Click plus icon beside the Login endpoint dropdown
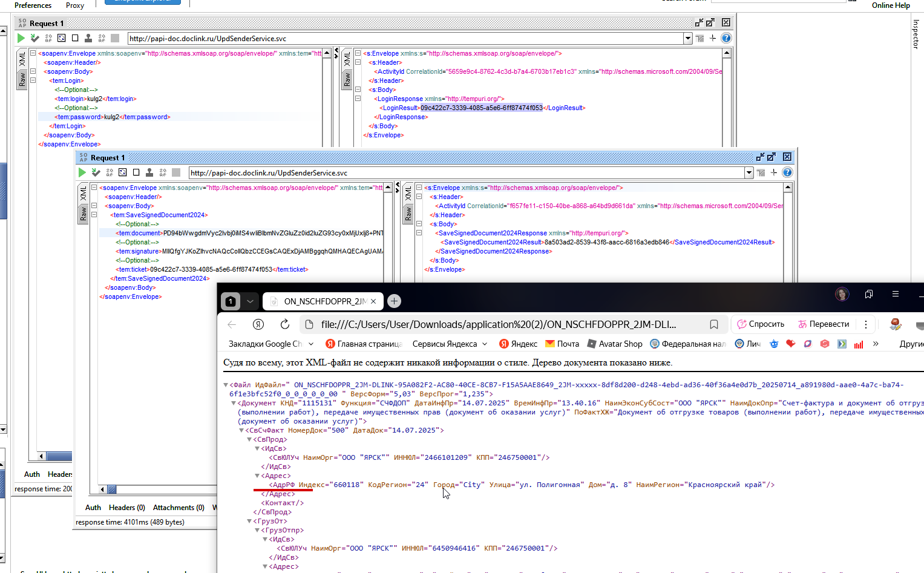This screenshot has height=573, width=924. 713,38
